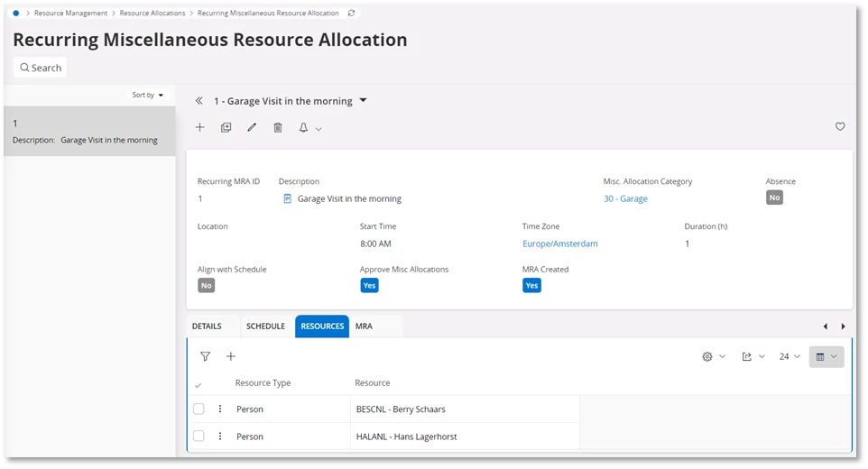Collapse list panel double chevron
Image resolution: width=868 pixels, height=469 pixels.
pos(199,101)
